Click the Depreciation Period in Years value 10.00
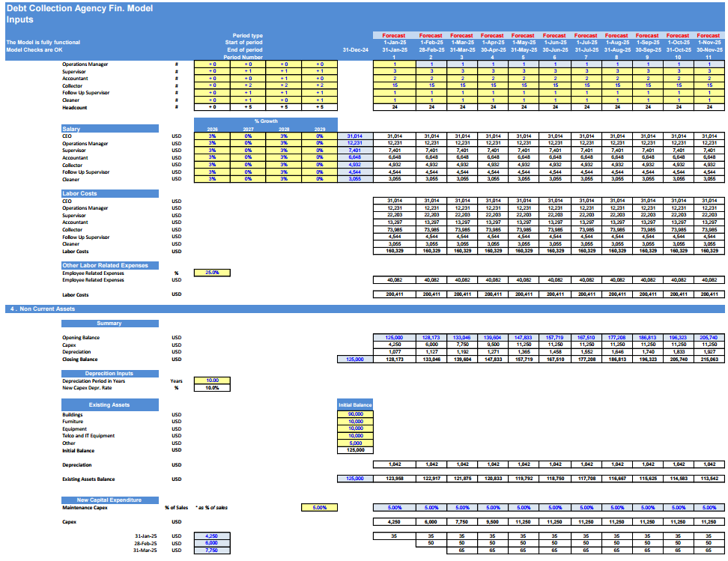This screenshot has height=561, width=728. coord(210,380)
